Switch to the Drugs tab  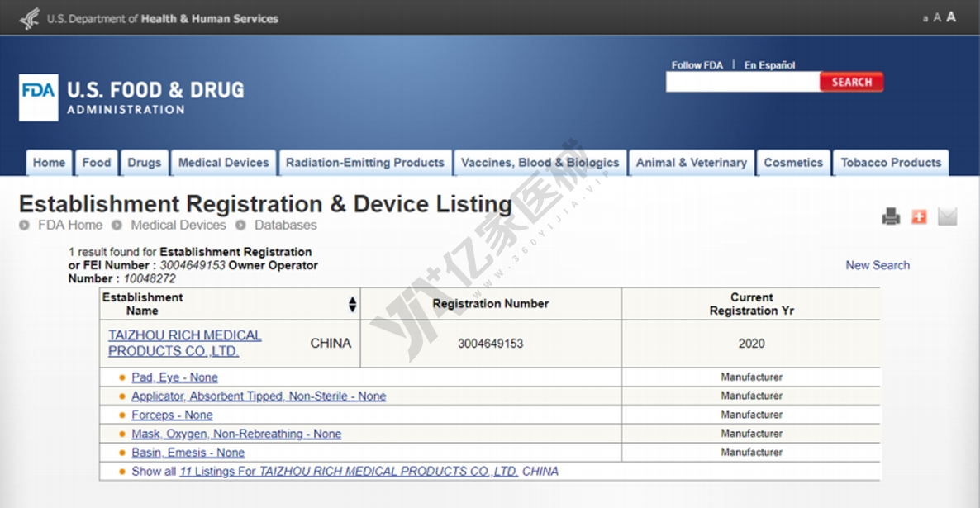click(144, 163)
